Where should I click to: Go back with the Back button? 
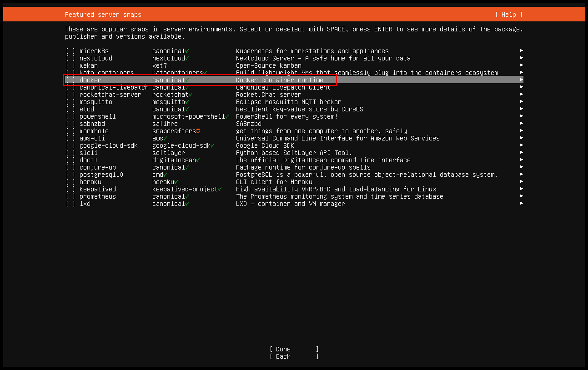point(294,356)
